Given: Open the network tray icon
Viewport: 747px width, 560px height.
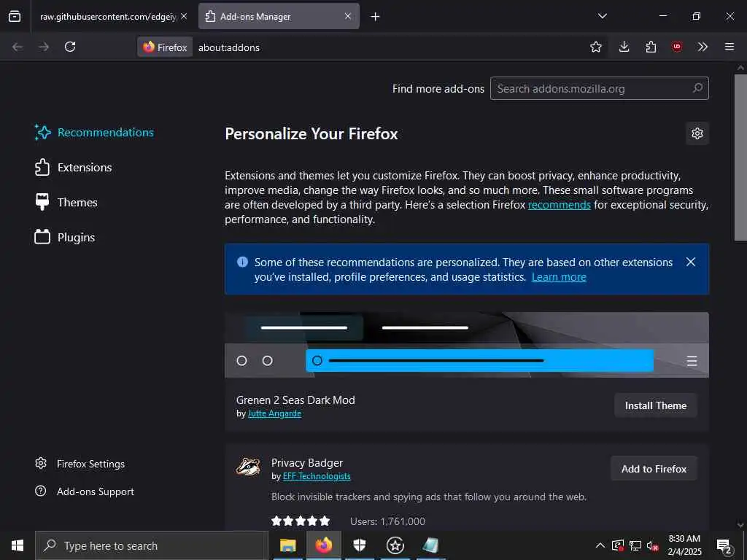Looking at the screenshot, I should pyautogui.click(x=635, y=545).
